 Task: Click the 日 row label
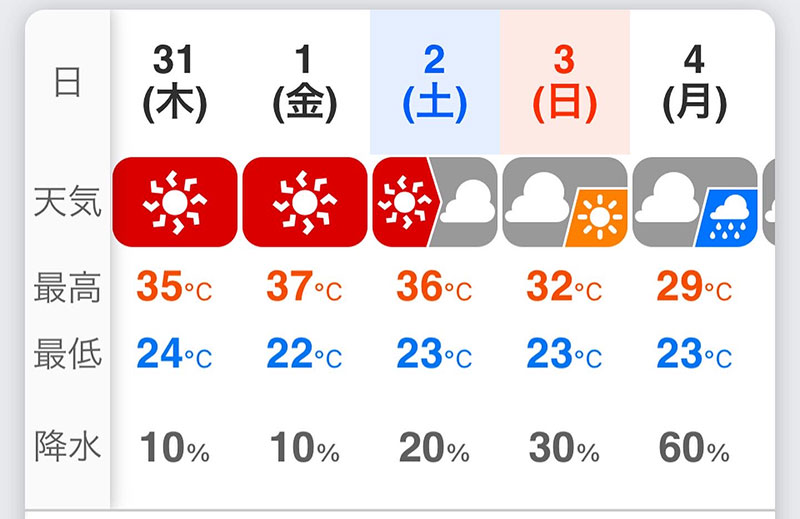(67, 83)
